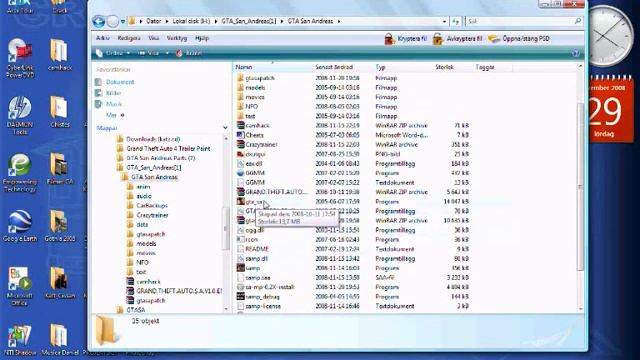Open the help question mark icon

pyautogui.click(x=576, y=53)
